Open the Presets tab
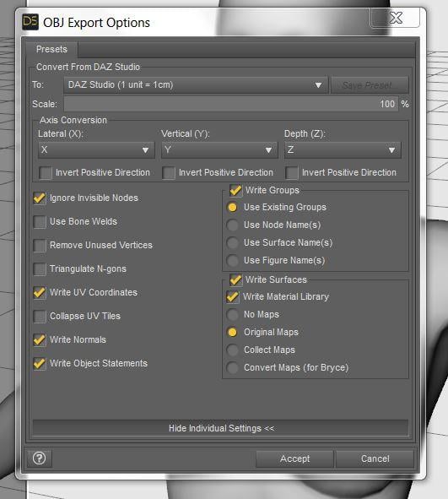Screen dimensions: 448x499 click(x=51, y=49)
